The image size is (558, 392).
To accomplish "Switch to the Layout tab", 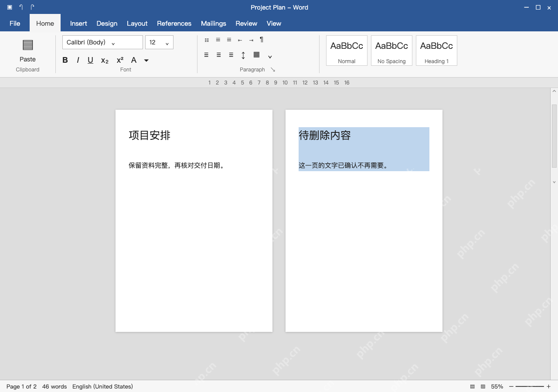I will (137, 24).
